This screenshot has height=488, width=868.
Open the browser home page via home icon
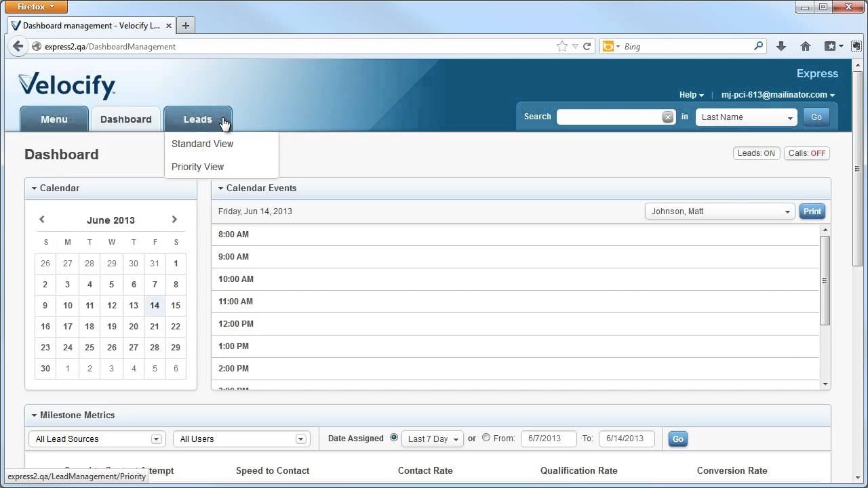tap(805, 46)
